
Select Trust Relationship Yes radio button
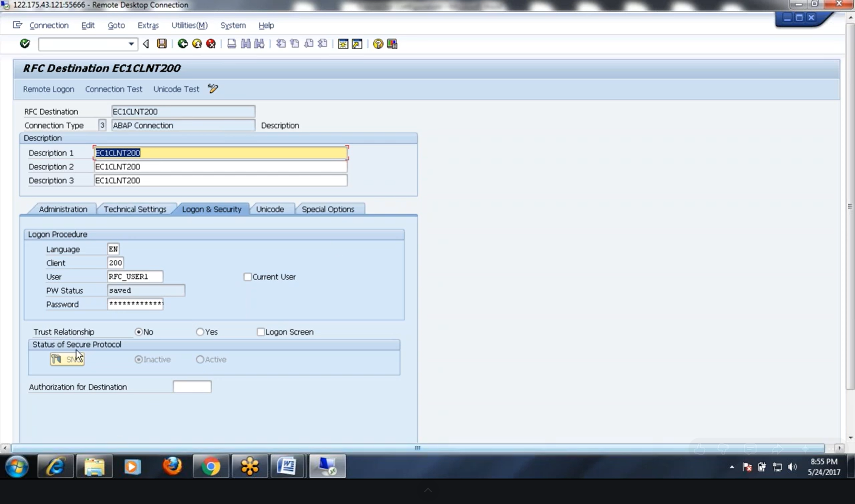(x=200, y=332)
